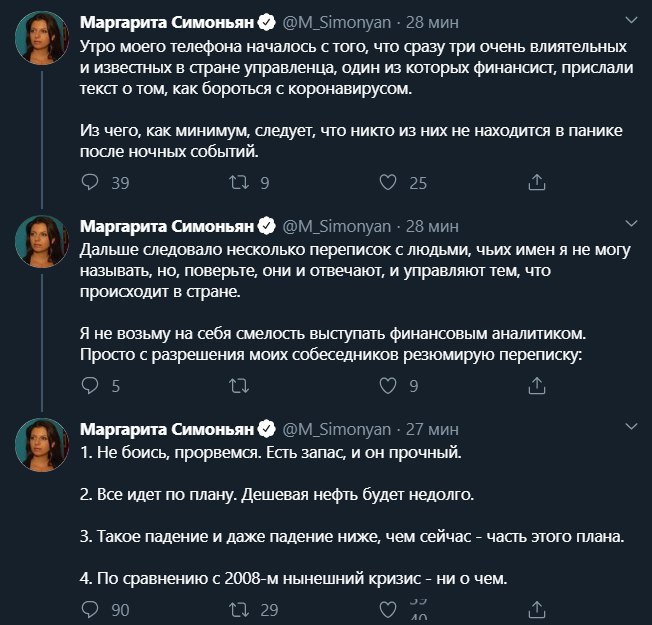Screen dimensions: 652x625
Task: Share the second tweet via upload icon
Action: (536, 385)
